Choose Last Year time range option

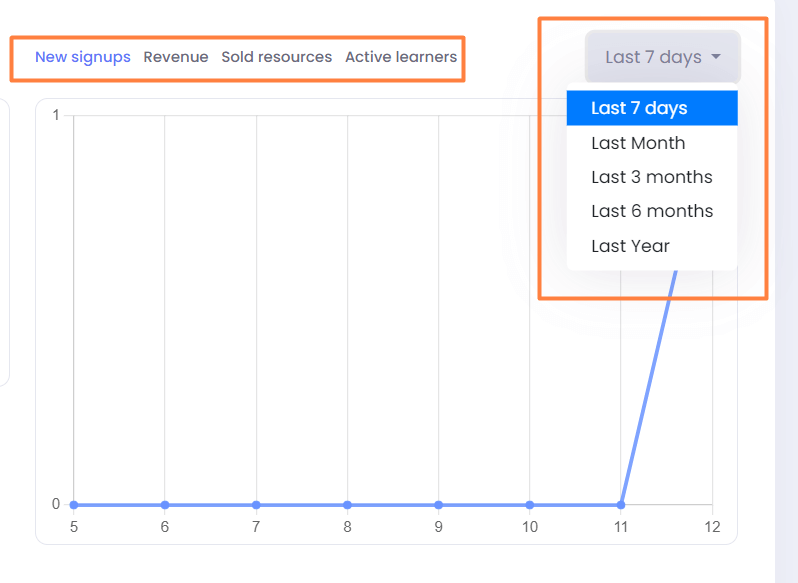652,246
